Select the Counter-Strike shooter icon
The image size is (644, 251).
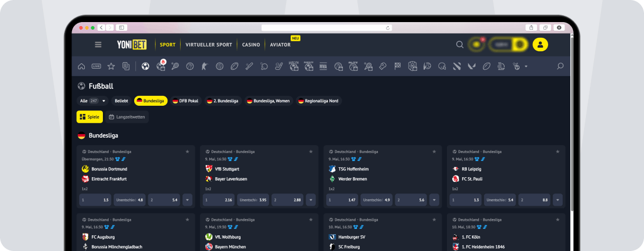tap(205, 66)
